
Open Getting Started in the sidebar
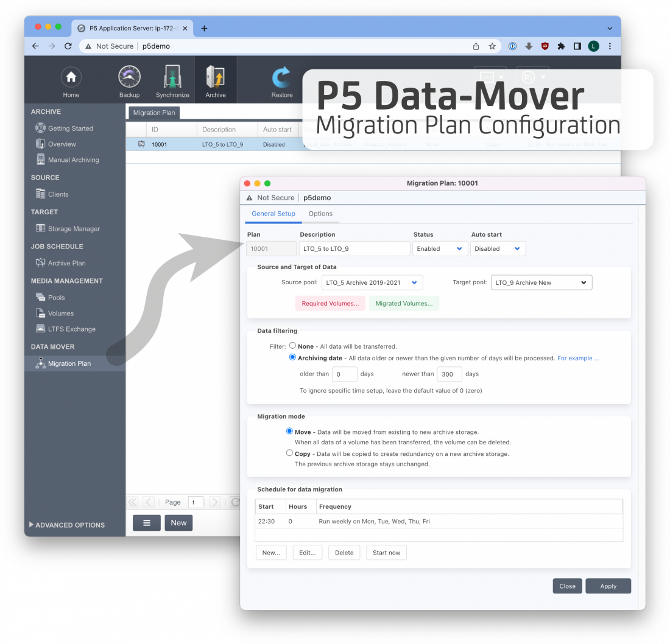(x=65, y=128)
